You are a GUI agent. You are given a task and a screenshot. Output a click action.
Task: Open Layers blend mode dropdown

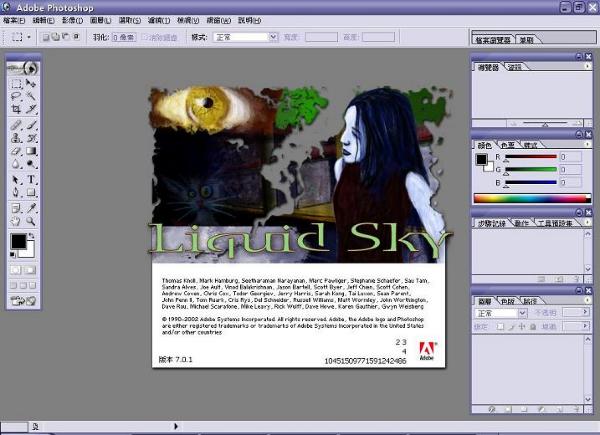click(x=501, y=313)
